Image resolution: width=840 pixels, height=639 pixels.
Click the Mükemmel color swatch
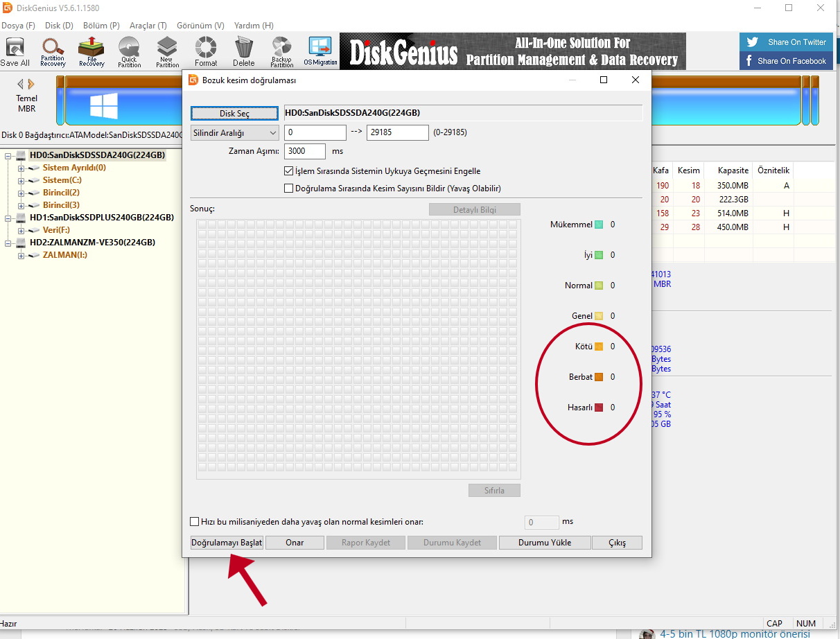[x=599, y=225]
